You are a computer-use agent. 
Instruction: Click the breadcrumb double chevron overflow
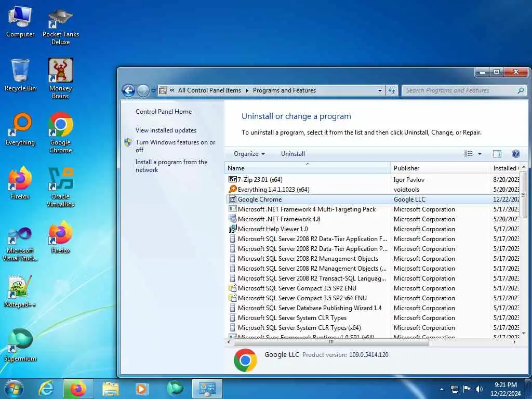(x=172, y=90)
